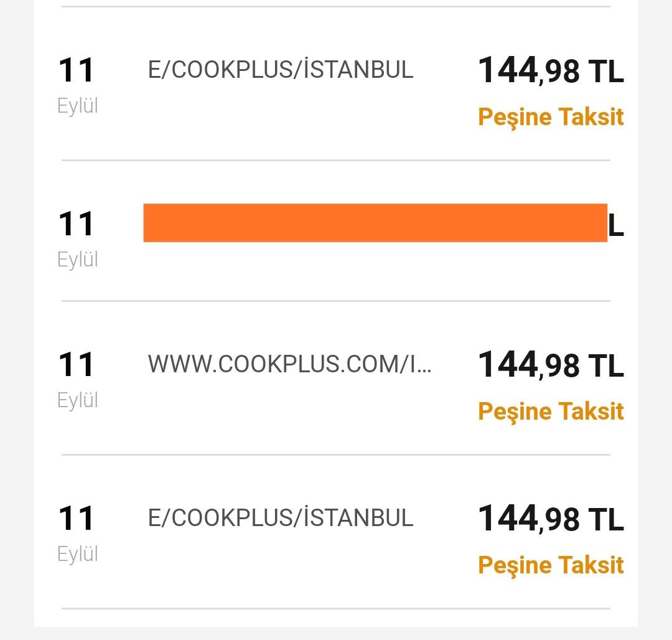
Task: Click the date 11 beside the orange bar
Action: 76,224
